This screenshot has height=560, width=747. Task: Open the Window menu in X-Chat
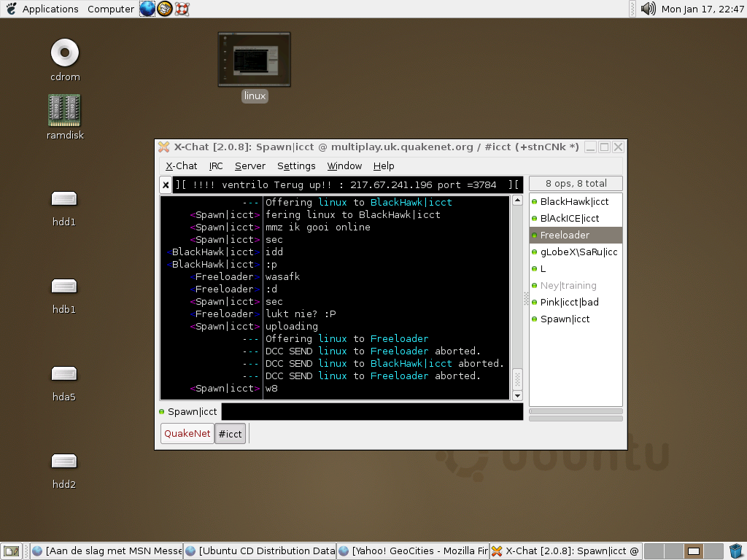(x=344, y=166)
